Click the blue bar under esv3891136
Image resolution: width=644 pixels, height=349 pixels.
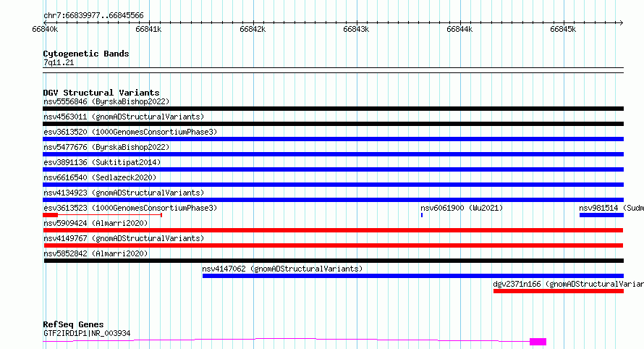tap(333, 169)
